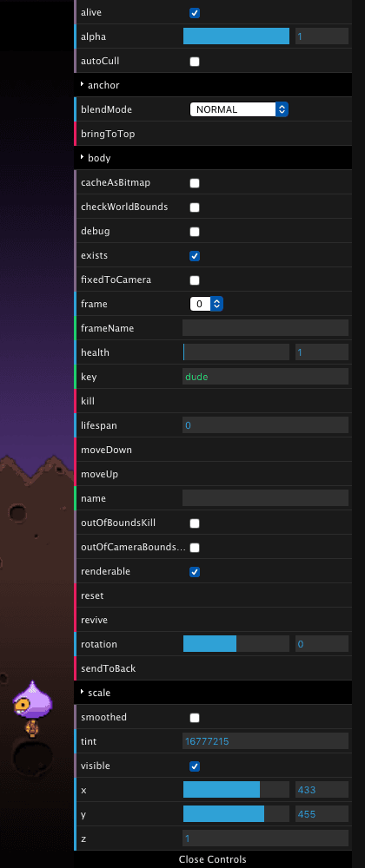Viewport: 365px width, 868px height.
Task: Run the bringToTop function
Action: pos(213,134)
